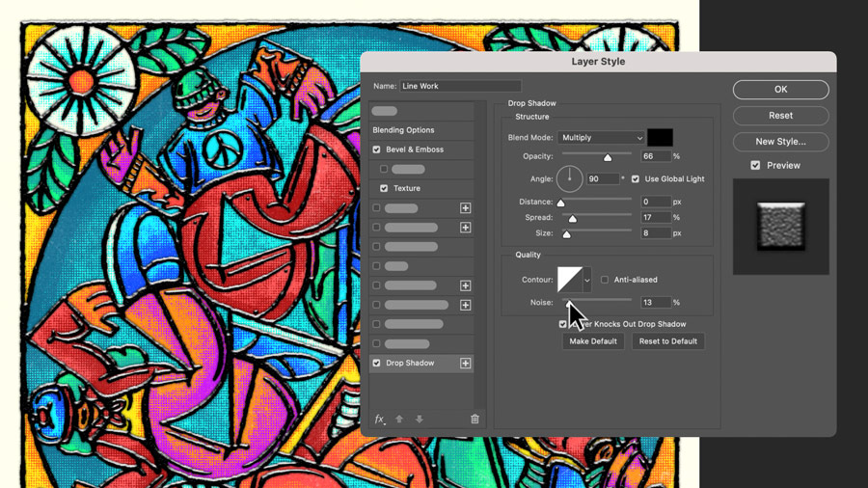Click the Opacity value field showing 66
This screenshot has width=868, height=488.
click(x=656, y=156)
